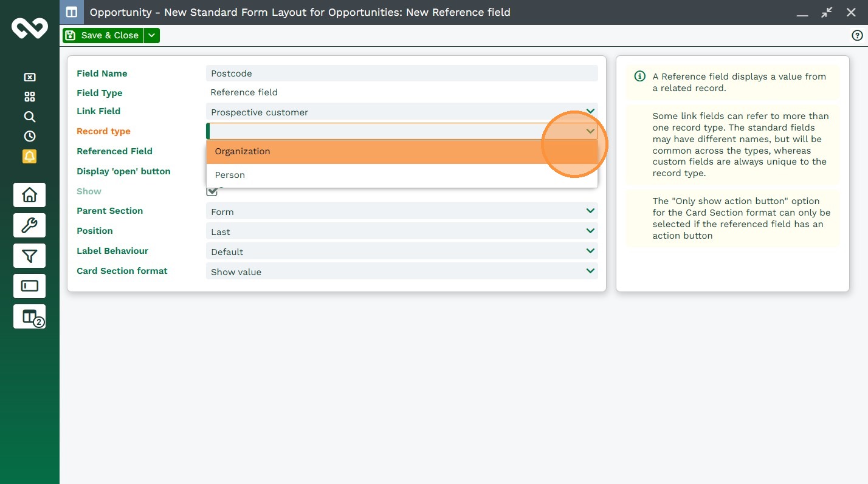Click the home icon in sidebar

point(29,195)
